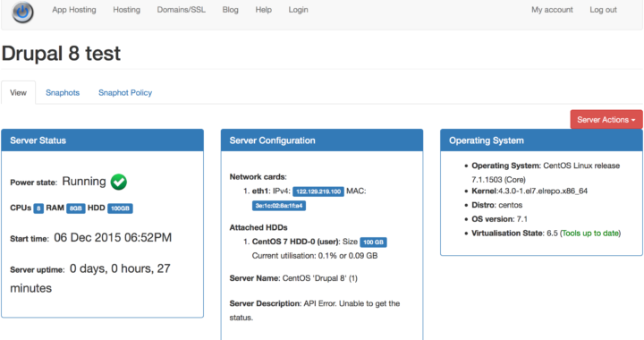Open the Help page
The height and width of the screenshot is (340, 644).
click(263, 10)
